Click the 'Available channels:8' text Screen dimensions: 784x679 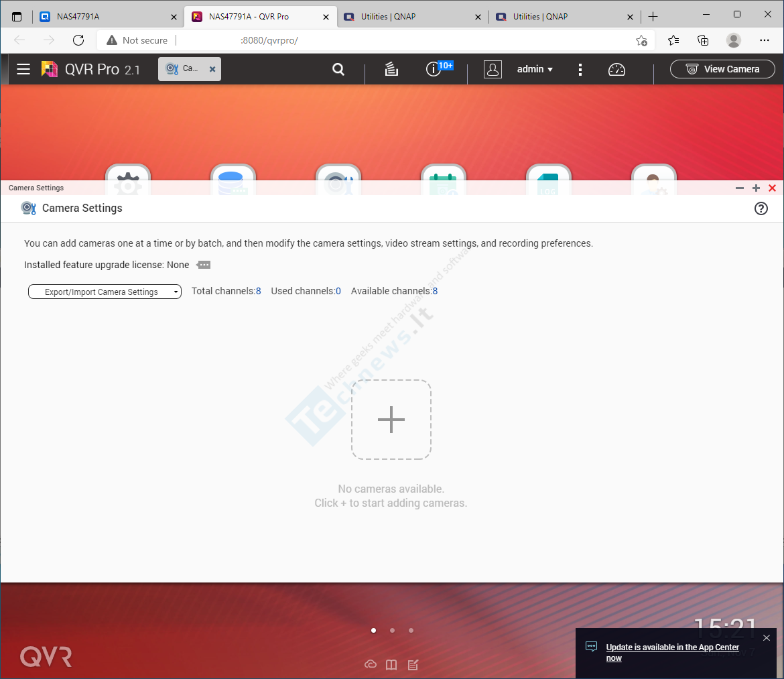coord(395,291)
